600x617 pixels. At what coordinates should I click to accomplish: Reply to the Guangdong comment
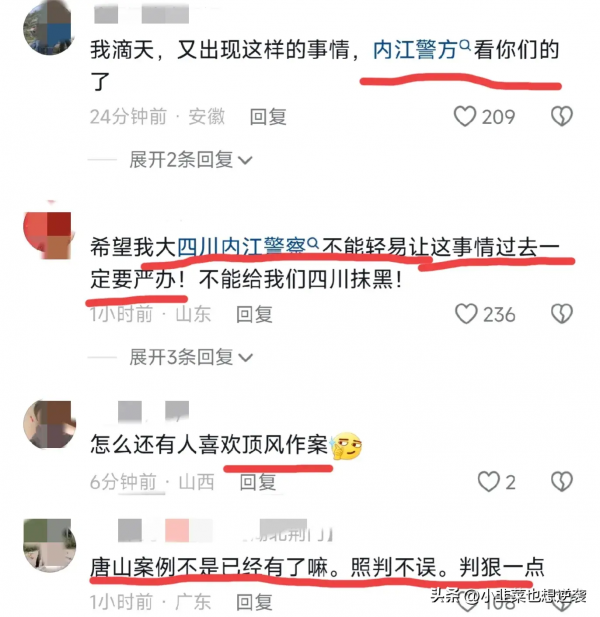point(254,602)
